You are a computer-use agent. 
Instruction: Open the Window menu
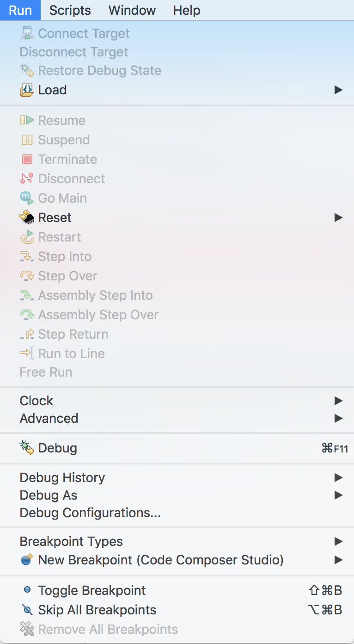click(x=132, y=10)
